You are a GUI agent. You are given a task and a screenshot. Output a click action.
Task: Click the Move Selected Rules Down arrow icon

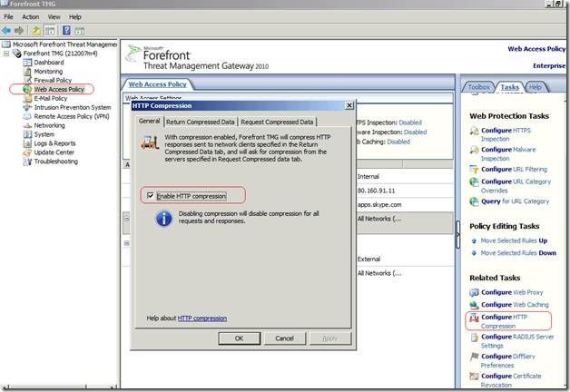click(x=474, y=253)
